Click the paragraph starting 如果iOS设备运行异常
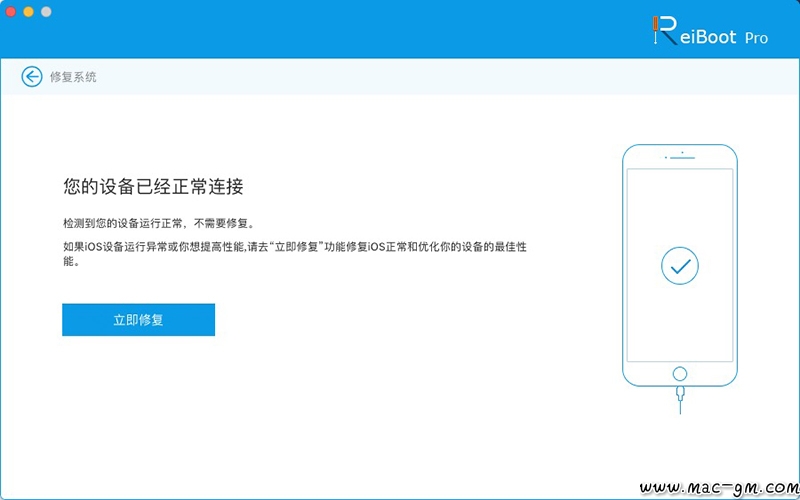Image resolution: width=800 pixels, height=500 pixels. [295, 254]
